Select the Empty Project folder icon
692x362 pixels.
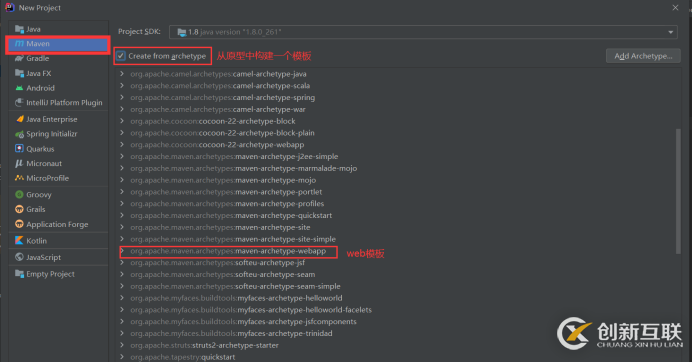[x=19, y=274]
